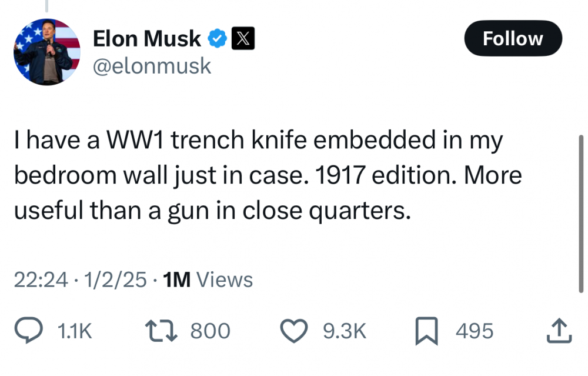The height and width of the screenshot is (376, 588).
Task: Click the 9.3K likes count
Action: 345,331
